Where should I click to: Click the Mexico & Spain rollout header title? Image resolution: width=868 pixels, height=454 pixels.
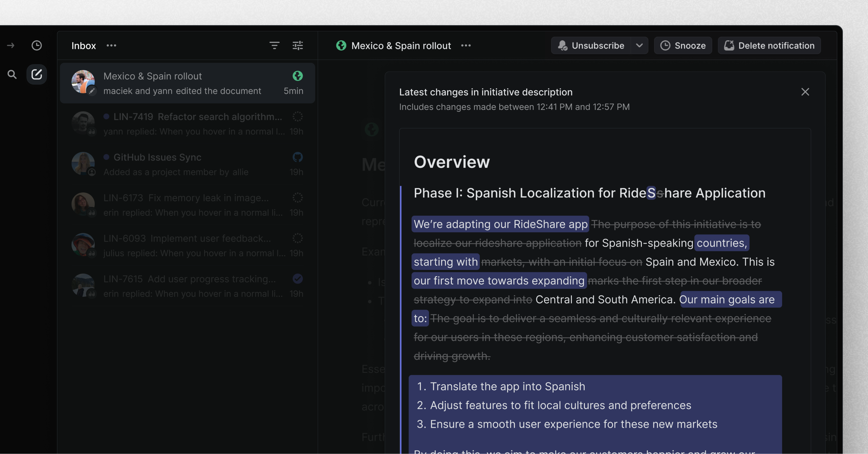click(401, 46)
